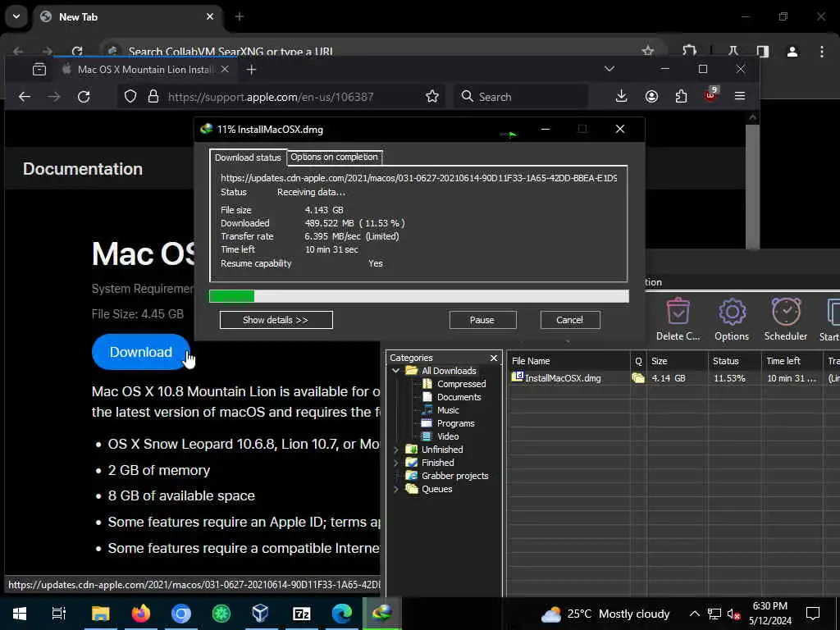Collapse the All Downloads tree node
Screen dimensions: 840x630
coord(396,371)
